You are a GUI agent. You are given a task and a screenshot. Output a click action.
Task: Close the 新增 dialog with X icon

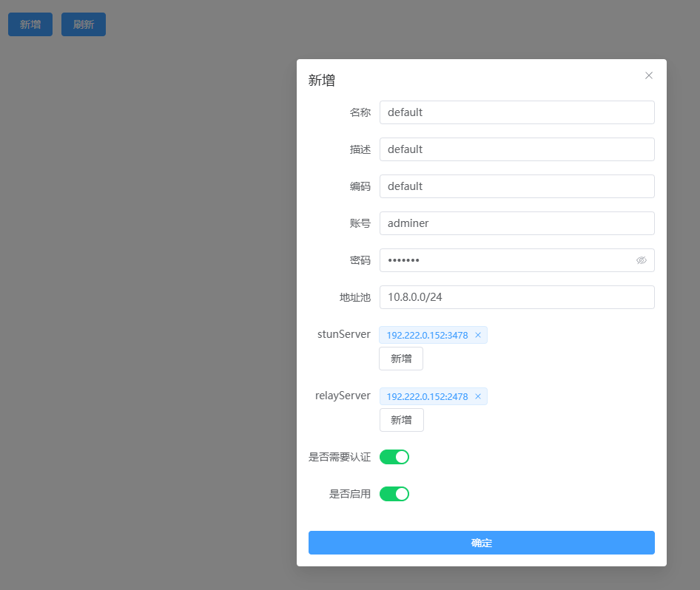(649, 75)
